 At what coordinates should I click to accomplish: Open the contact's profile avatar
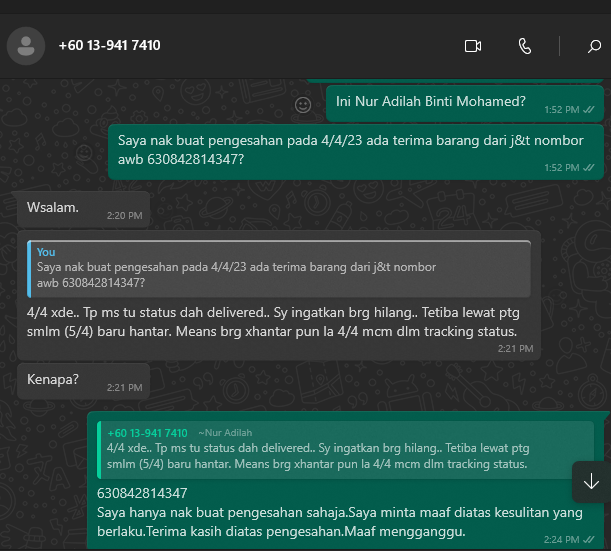26,46
